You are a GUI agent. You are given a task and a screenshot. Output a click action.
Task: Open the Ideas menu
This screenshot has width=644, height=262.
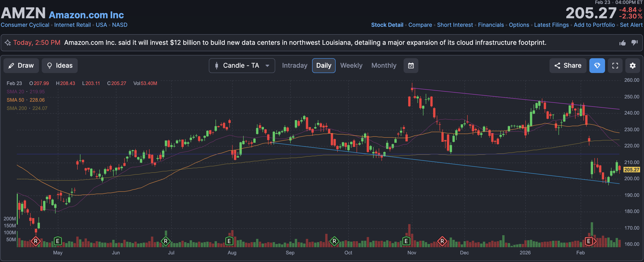pyautogui.click(x=60, y=66)
